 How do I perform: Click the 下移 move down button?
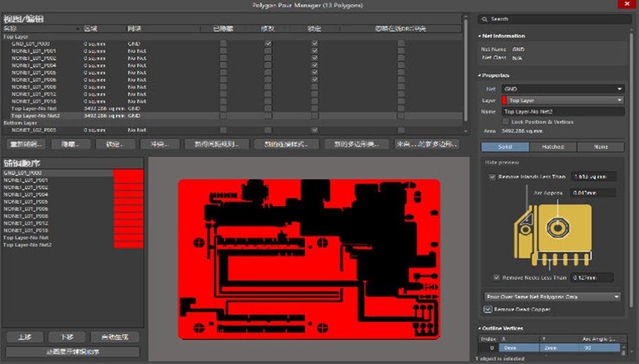[67, 337]
